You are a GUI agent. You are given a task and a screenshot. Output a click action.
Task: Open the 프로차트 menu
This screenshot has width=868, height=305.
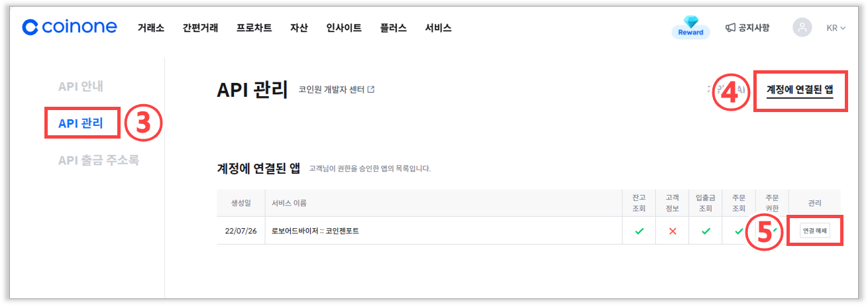[254, 28]
